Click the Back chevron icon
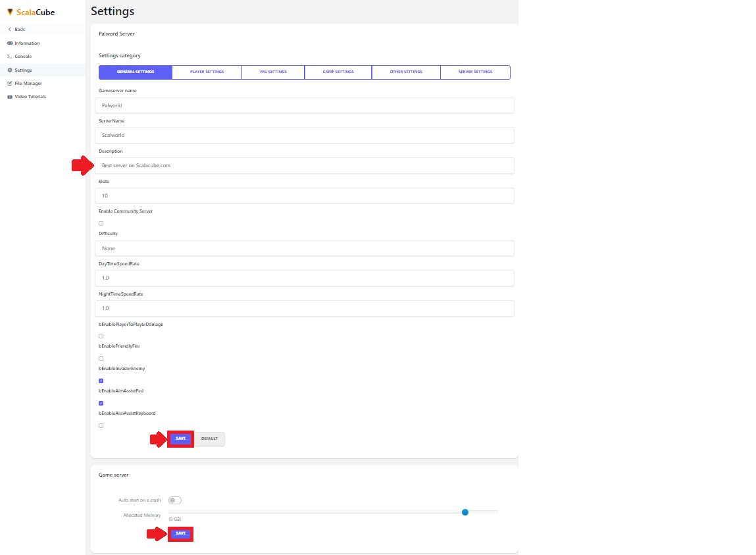Screen dimensions: 756x555 point(10,30)
